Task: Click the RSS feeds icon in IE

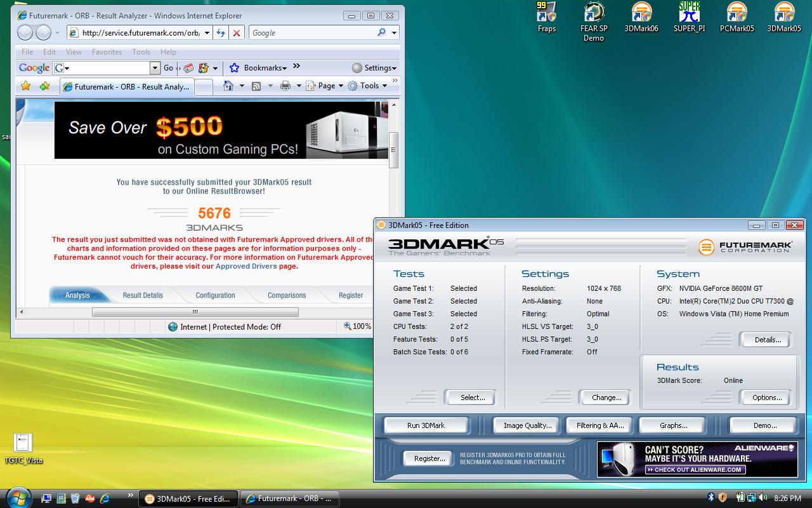Action: click(x=256, y=86)
